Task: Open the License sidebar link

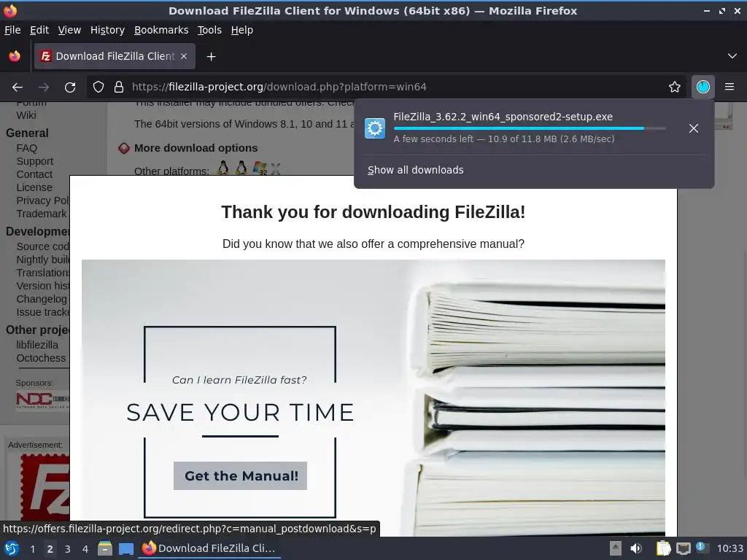Action: (x=34, y=187)
